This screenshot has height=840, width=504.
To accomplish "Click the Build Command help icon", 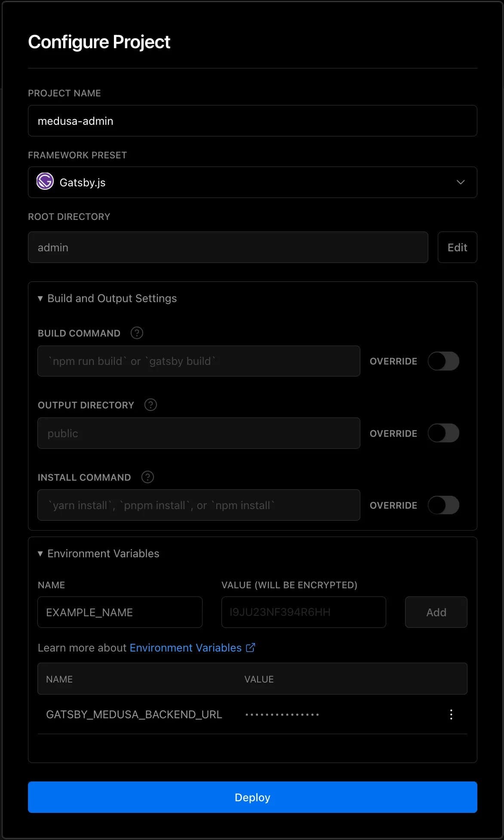I will (137, 333).
